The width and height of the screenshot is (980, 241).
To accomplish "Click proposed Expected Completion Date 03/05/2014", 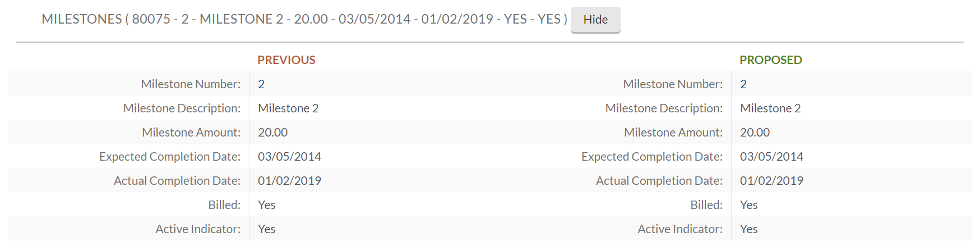I will point(771,157).
